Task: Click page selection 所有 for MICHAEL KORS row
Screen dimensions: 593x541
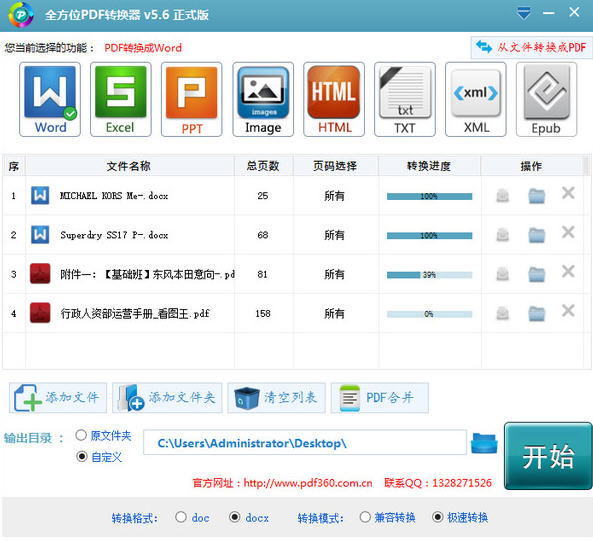Action: coord(335,196)
